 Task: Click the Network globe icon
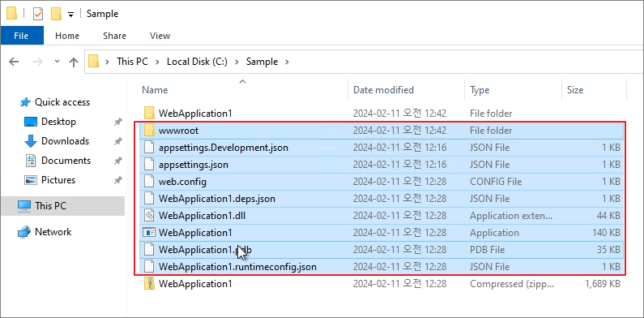point(24,232)
